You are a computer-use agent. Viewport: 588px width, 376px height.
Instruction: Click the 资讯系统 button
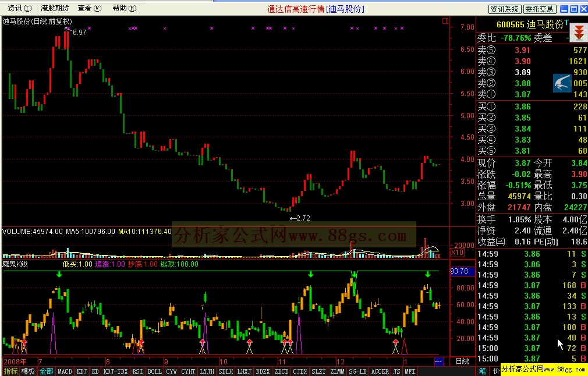click(504, 9)
